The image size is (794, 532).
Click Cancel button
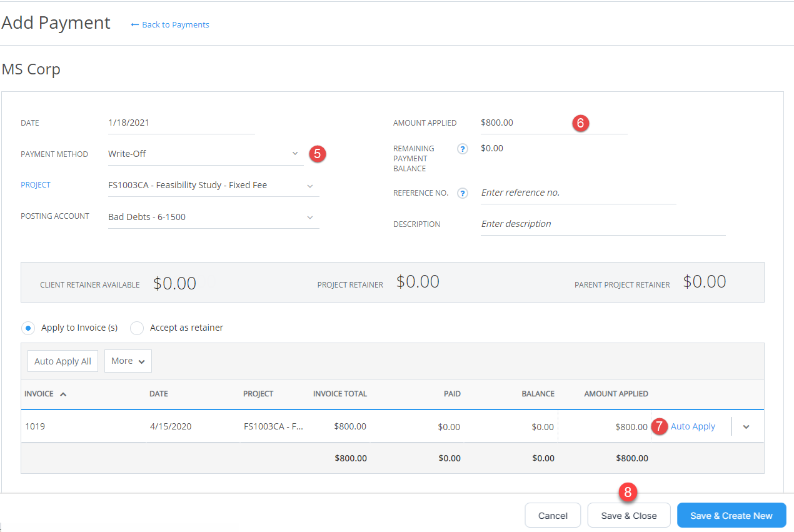pyautogui.click(x=553, y=516)
